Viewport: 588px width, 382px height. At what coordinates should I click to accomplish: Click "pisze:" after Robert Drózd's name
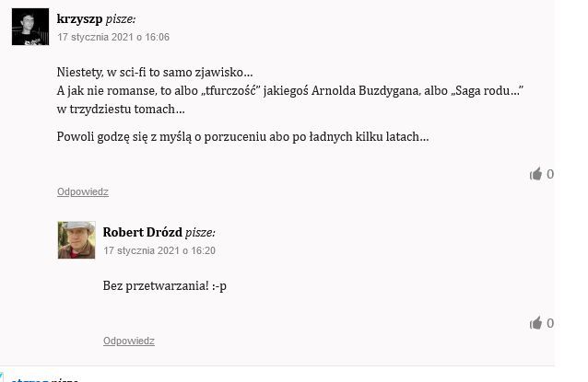tap(200, 233)
